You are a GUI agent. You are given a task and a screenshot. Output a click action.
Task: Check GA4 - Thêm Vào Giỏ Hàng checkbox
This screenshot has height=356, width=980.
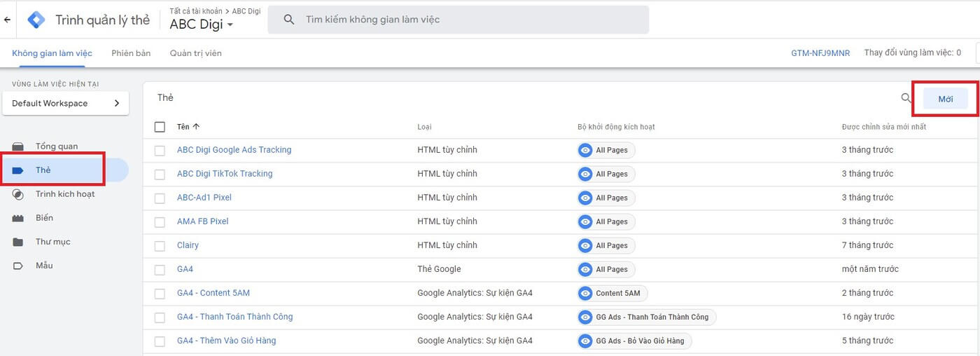point(160,341)
